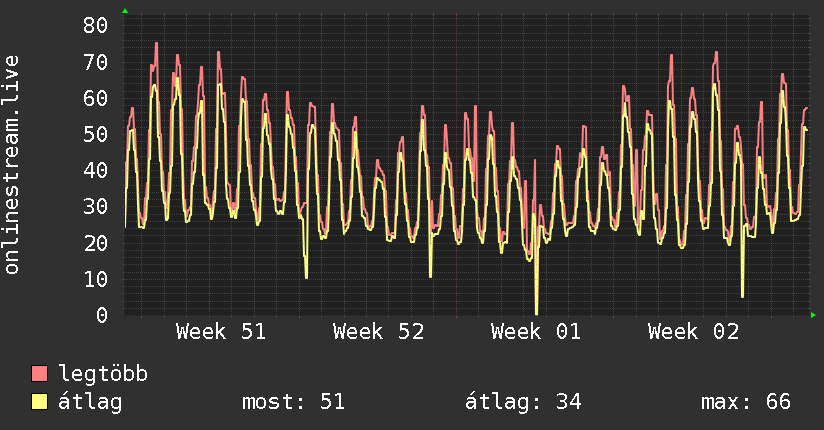Click the legtöbb legend label
The image size is (824, 430).
(x=103, y=374)
